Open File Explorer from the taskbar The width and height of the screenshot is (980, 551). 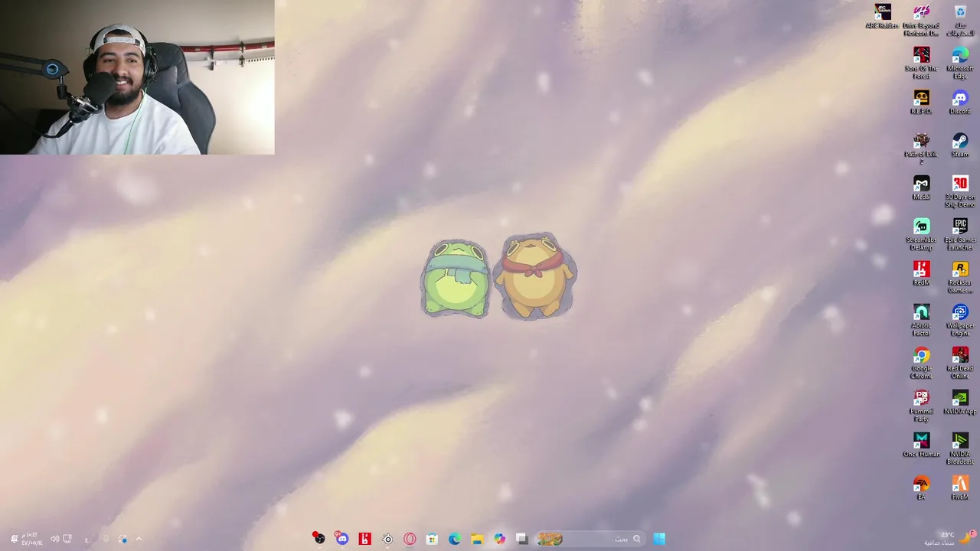tap(476, 539)
